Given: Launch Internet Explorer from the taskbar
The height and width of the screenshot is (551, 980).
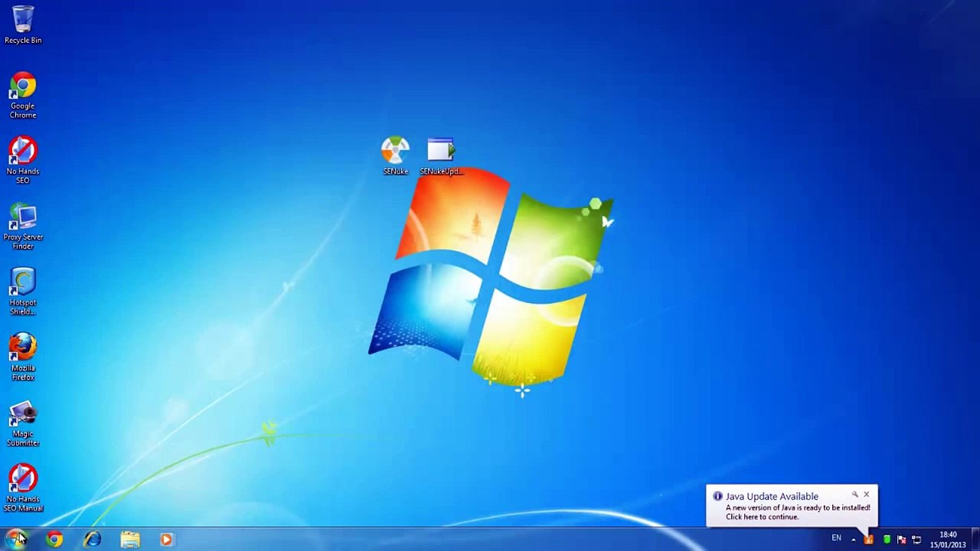Looking at the screenshot, I should pyautogui.click(x=92, y=540).
